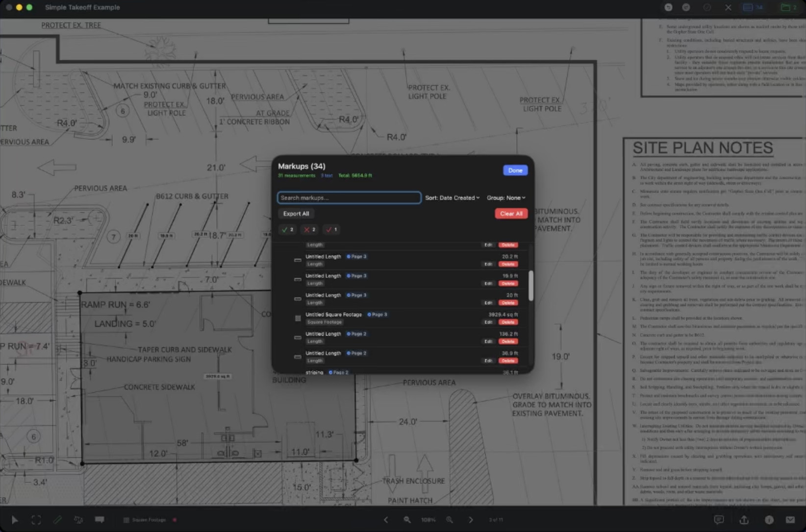Click Edit on the 19.9 ft length row
This screenshot has height=532, width=806.
[x=488, y=284]
